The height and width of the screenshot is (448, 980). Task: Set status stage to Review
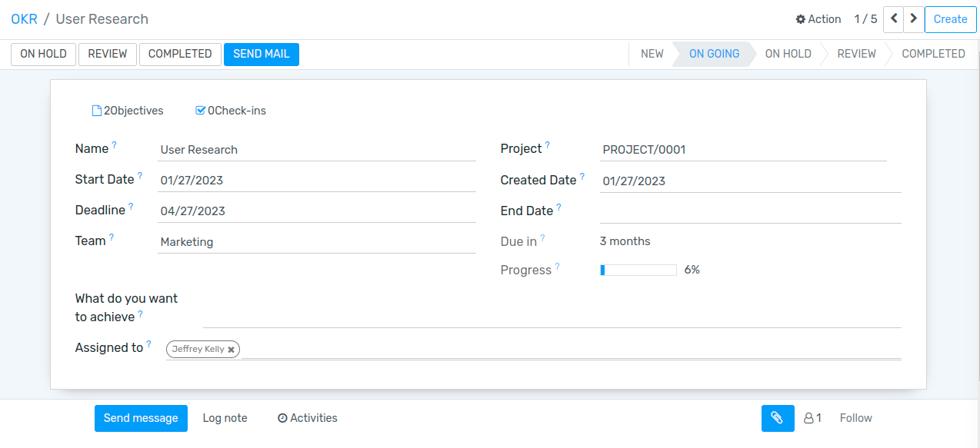856,54
